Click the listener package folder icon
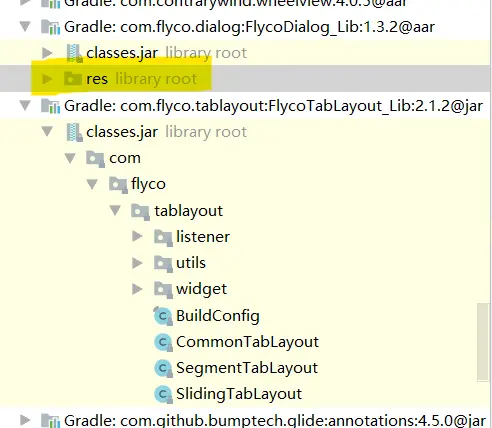The height and width of the screenshot is (428, 492). (x=163, y=238)
